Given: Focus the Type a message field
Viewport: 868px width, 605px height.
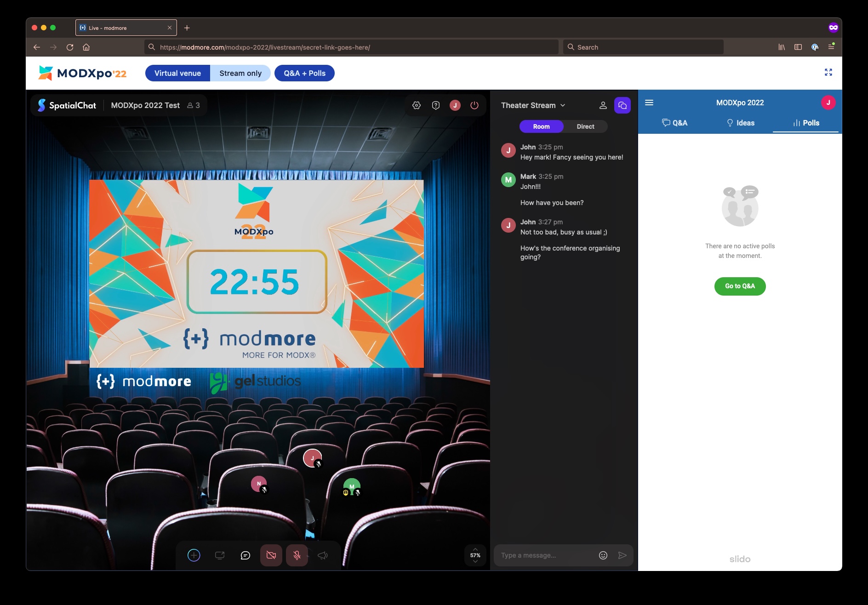Looking at the screenshot, I should tap(547, 555).
